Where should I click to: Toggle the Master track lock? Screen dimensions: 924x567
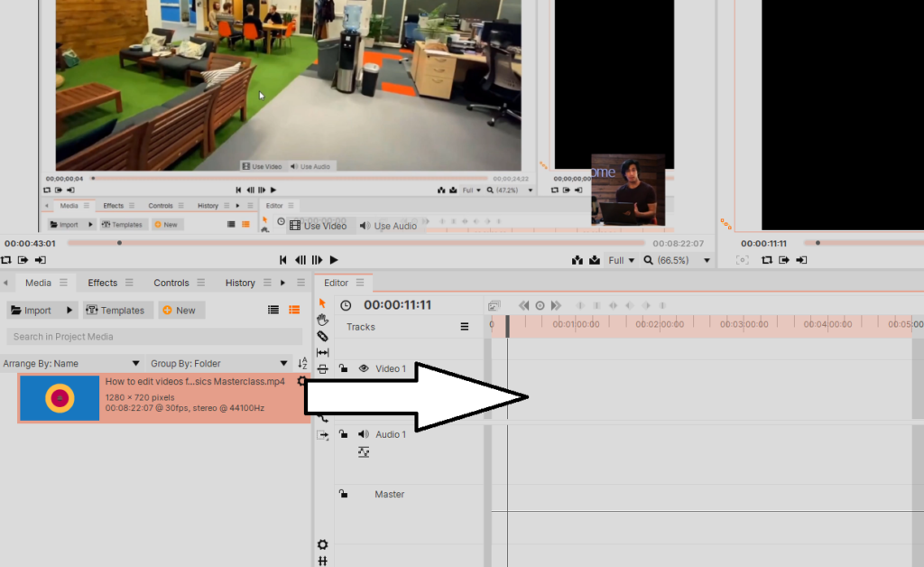(x=343, y=494)
